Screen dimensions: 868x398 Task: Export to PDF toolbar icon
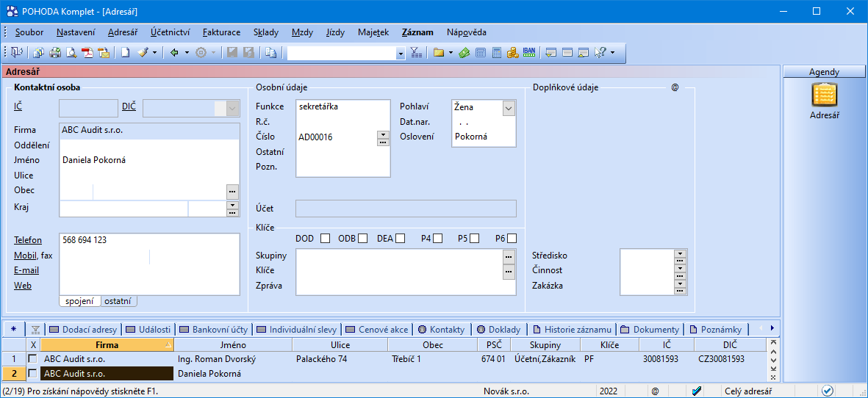[87, 53]
